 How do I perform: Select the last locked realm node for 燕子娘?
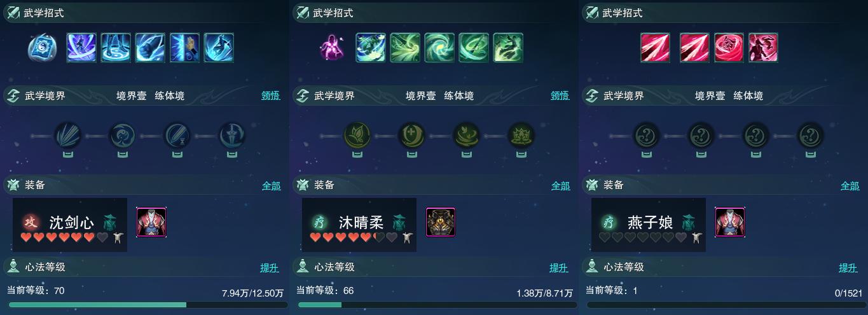(810, 136)
